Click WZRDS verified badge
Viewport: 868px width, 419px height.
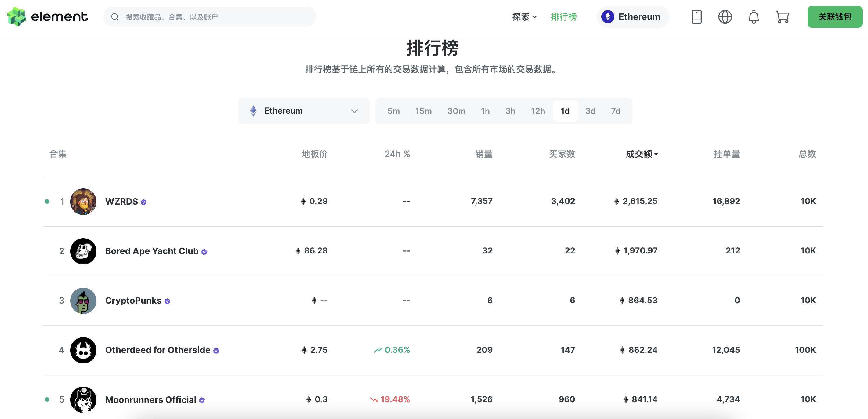click(x=143, y=202)
